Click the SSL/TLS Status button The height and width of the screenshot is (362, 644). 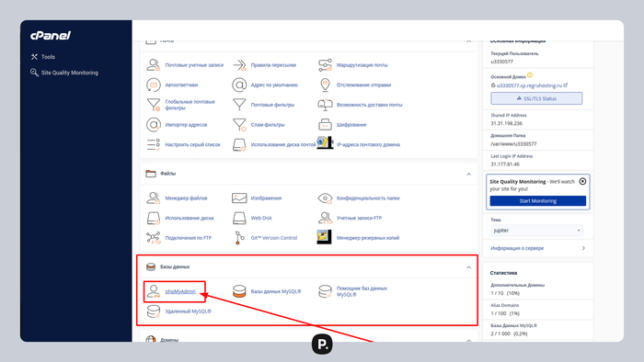pos(536,98)
